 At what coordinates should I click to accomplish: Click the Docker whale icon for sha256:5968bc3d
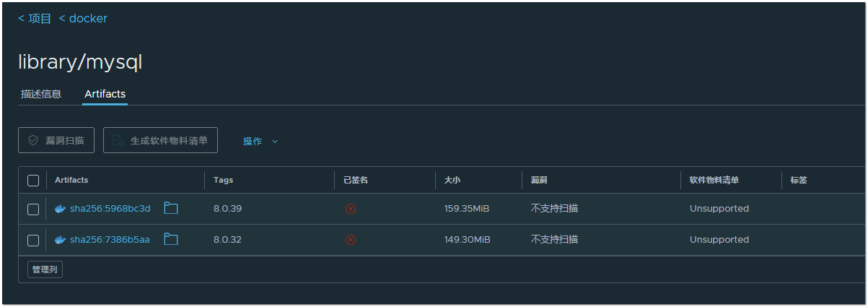[x=61, y=209]
